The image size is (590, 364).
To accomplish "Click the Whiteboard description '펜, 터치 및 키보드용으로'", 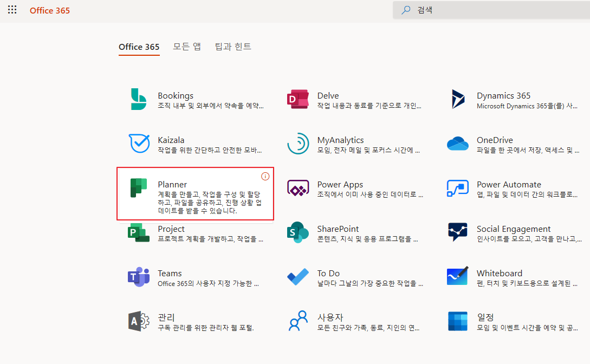I will (x=527, y=283).
